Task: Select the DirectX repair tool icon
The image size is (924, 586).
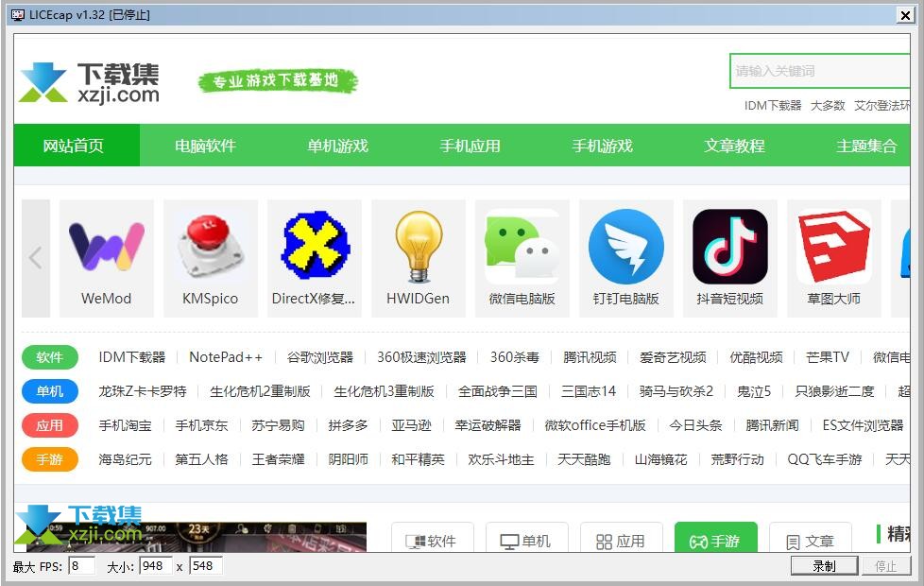Action: (x=315, y=245)
